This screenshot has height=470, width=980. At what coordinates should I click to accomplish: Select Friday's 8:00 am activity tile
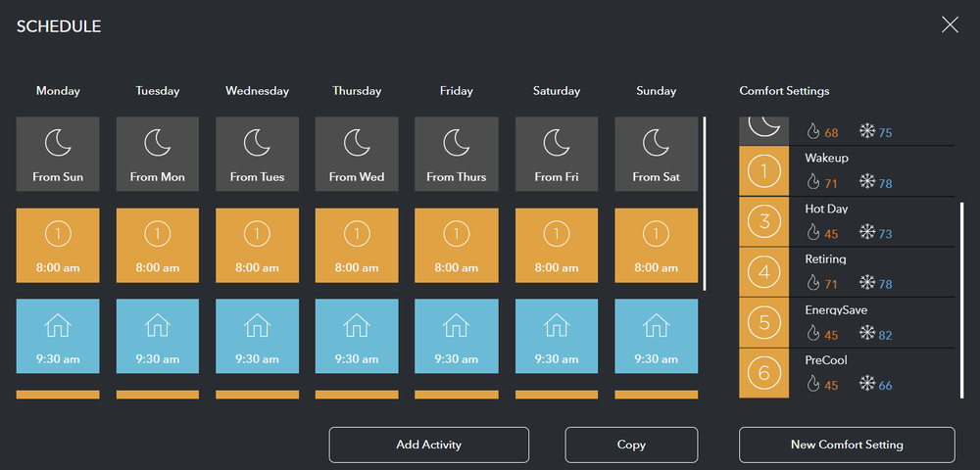pos(457,246)
